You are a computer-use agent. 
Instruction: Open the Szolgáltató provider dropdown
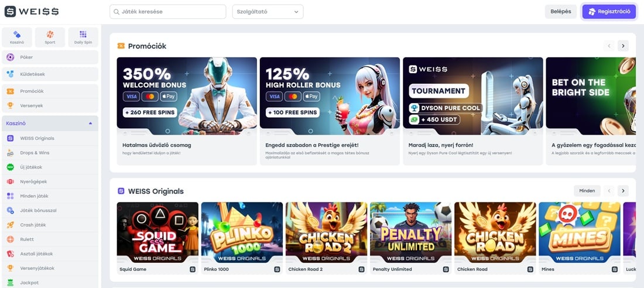click(268, 12)
